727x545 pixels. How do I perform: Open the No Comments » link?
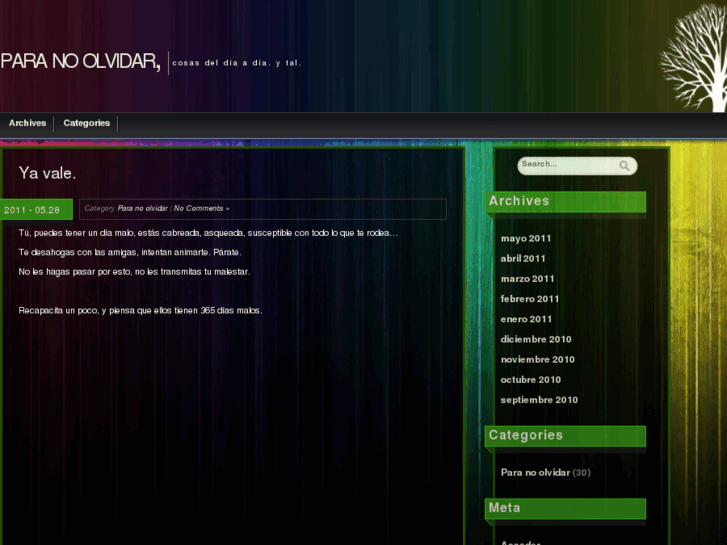[202, 208]
